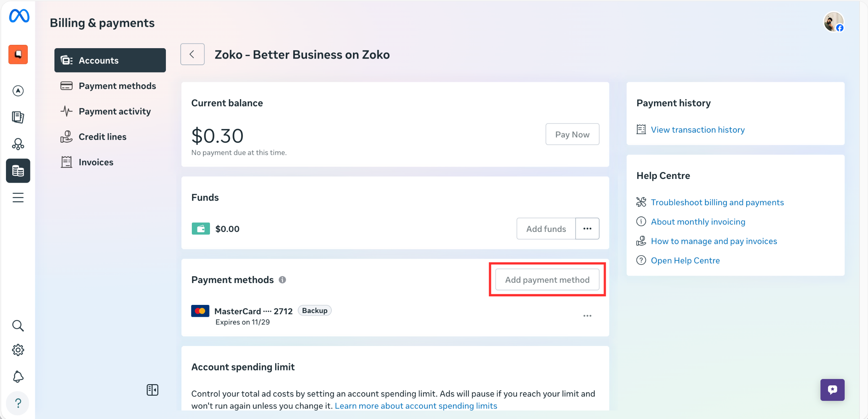Image resolution: width=868 pixels, height=419 pixels.
Task: Click the profile avatar picture
Action: (x=833, y=22)
